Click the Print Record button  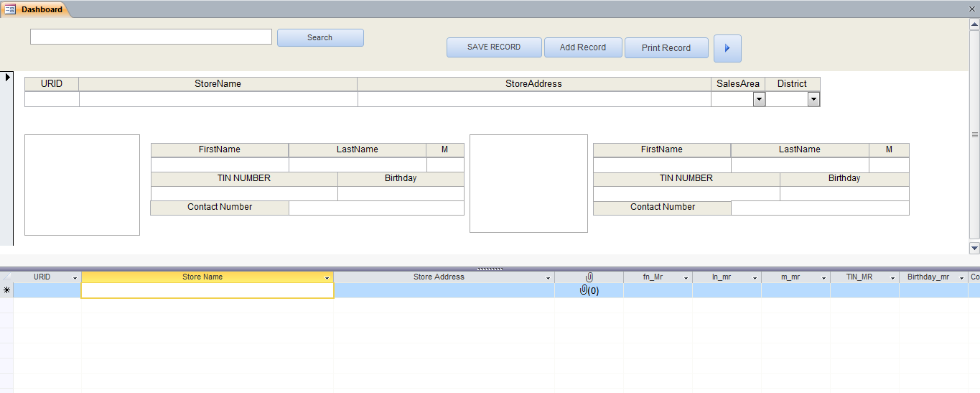pyautogui.click(x=666, y=47)
